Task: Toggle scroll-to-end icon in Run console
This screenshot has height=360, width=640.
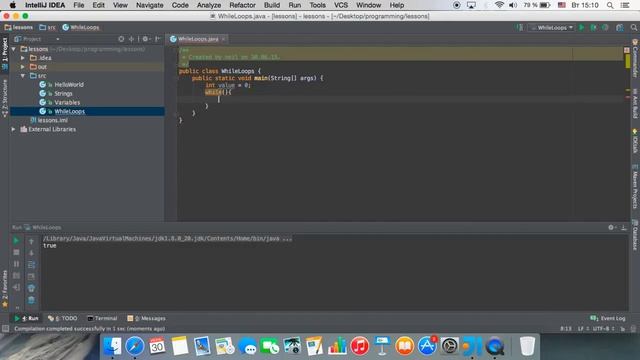Action: tap(31, 276)
